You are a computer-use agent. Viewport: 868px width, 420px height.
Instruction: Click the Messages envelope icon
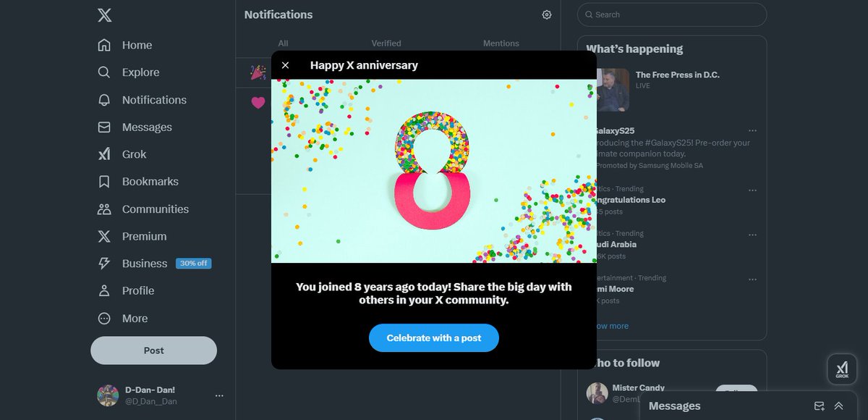pyautogui.click(x=104, y=127)
